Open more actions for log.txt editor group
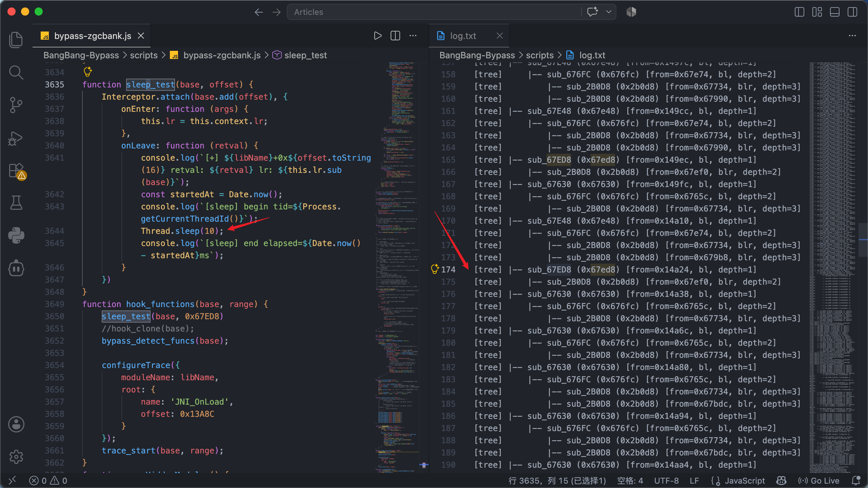This screenshot has width=868, height=488. pyautogui.click(x=852, y=36)
